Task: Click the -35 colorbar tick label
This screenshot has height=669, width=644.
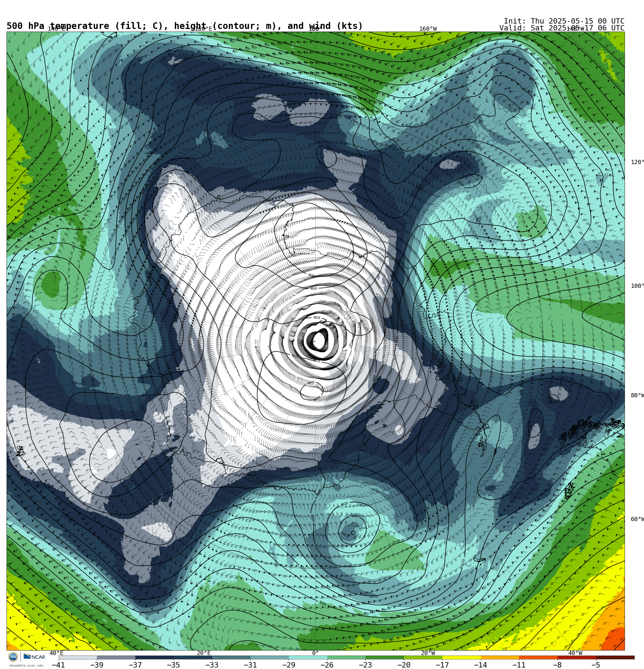Action: click(x=173, y=665)
